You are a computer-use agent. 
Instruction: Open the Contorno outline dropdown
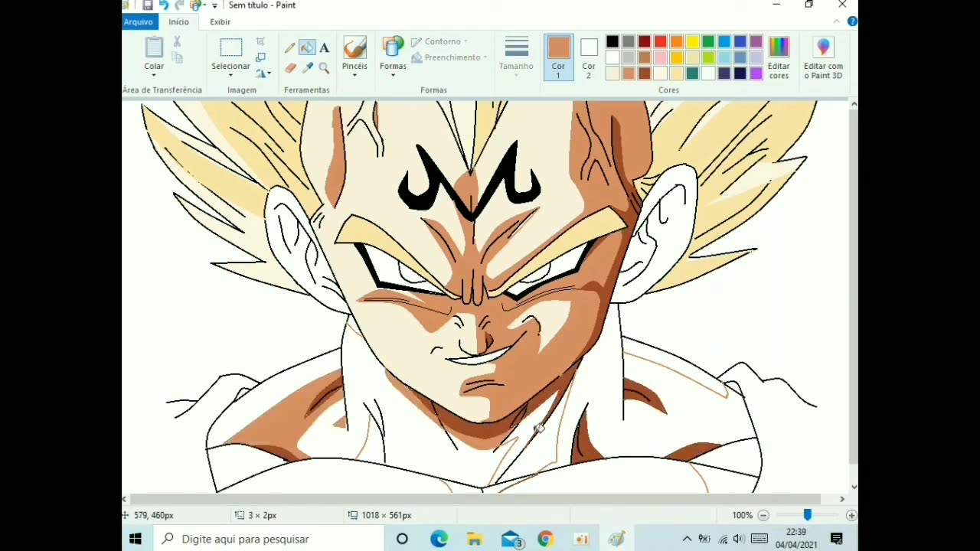coord(440,41)
